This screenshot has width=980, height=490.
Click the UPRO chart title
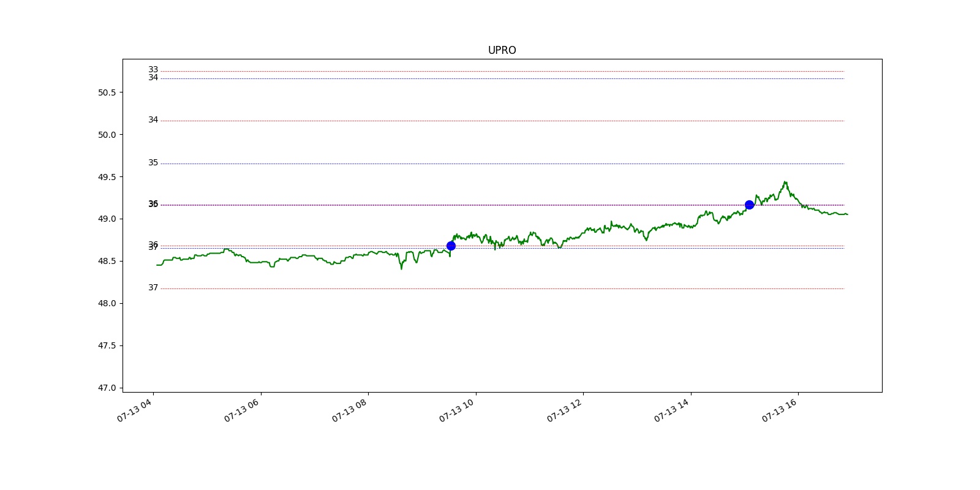[502, 50]
